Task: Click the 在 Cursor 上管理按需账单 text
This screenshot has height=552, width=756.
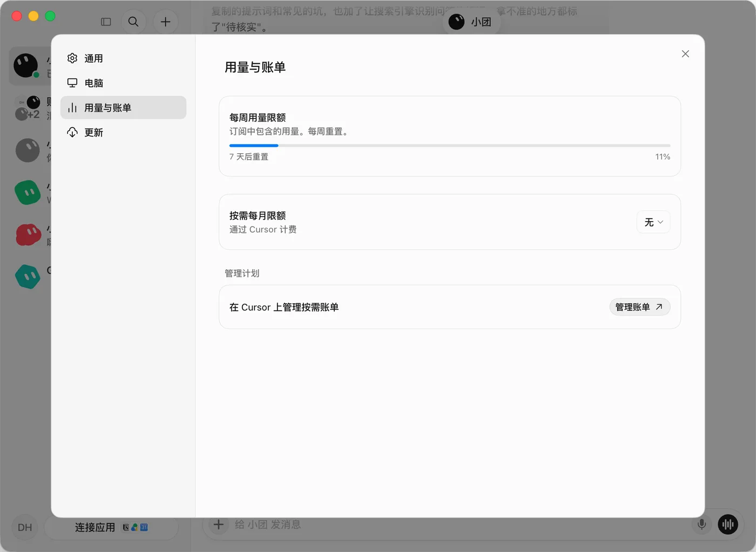Action: click(x=284, y=308)
